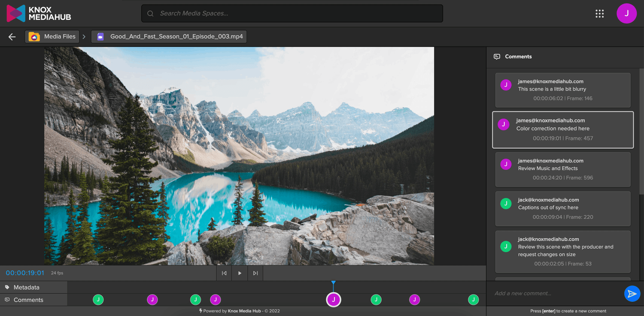This screenshot has width=644, height=316.
Task: Click the back arrow icon
Action: [x=12, y=37]
